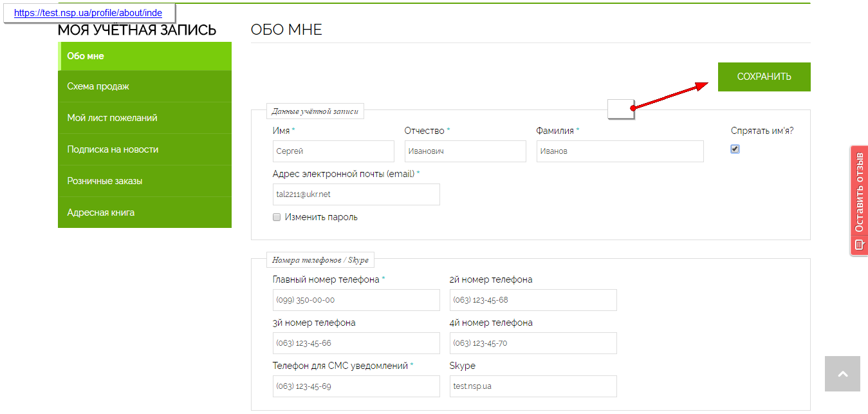
Task: Click the '3й номер телефона' field
Action: tap(356, 343)
